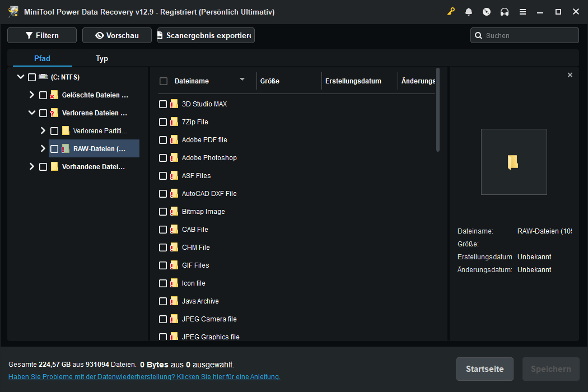Sort by the Größe column header
The height and width of the screenshot is (392, 588).
(x=269, y=81)
